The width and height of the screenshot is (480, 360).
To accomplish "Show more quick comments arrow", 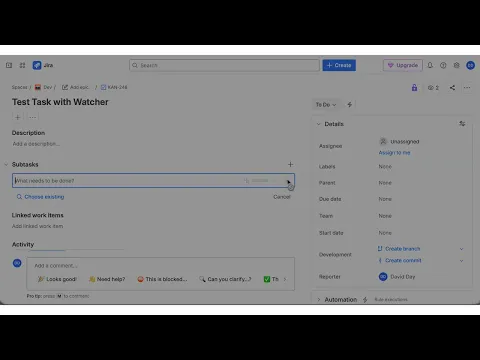I will pos(285,279).
